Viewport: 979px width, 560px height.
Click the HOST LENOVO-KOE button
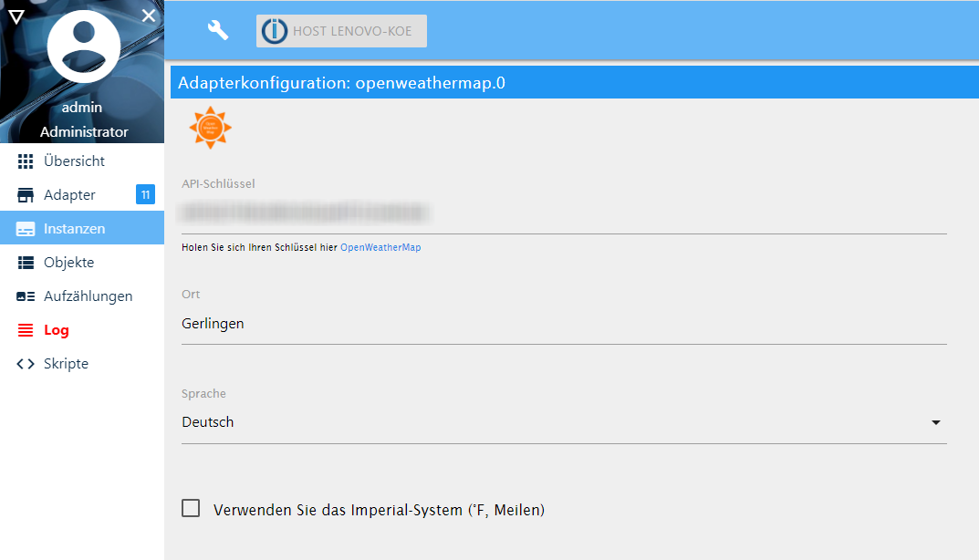tap(341, 31)
